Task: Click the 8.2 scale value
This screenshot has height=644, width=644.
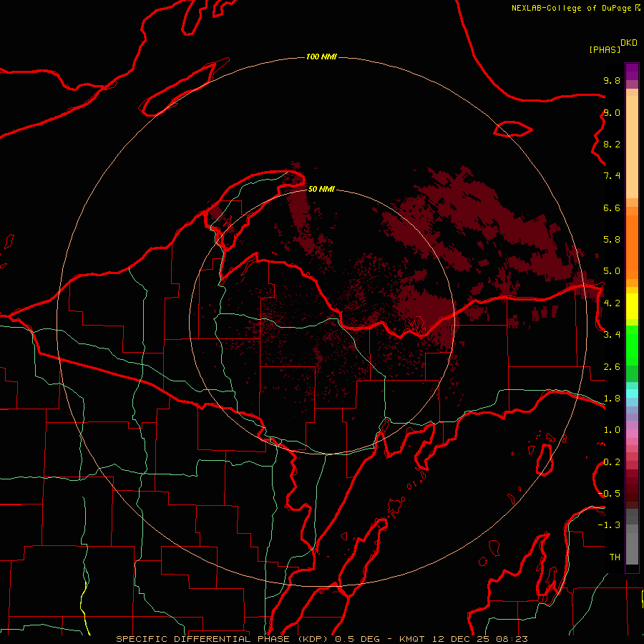Action: tap(612, 144)
